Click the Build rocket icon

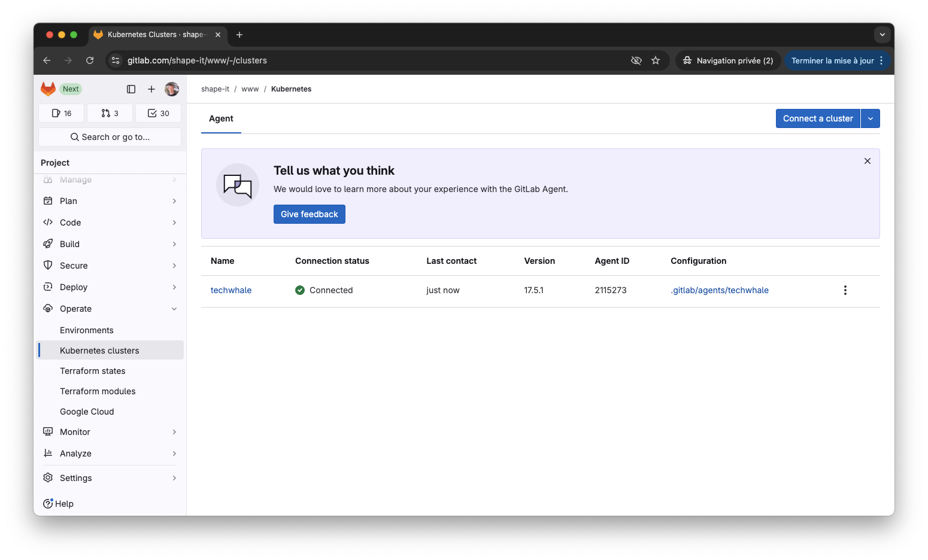point(48,244)
